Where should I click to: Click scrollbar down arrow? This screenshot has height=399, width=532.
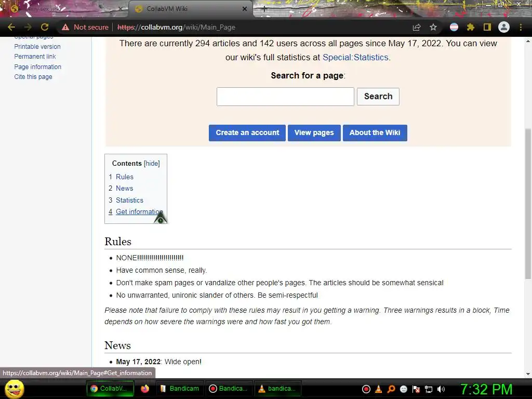click(x=528, y=374)
